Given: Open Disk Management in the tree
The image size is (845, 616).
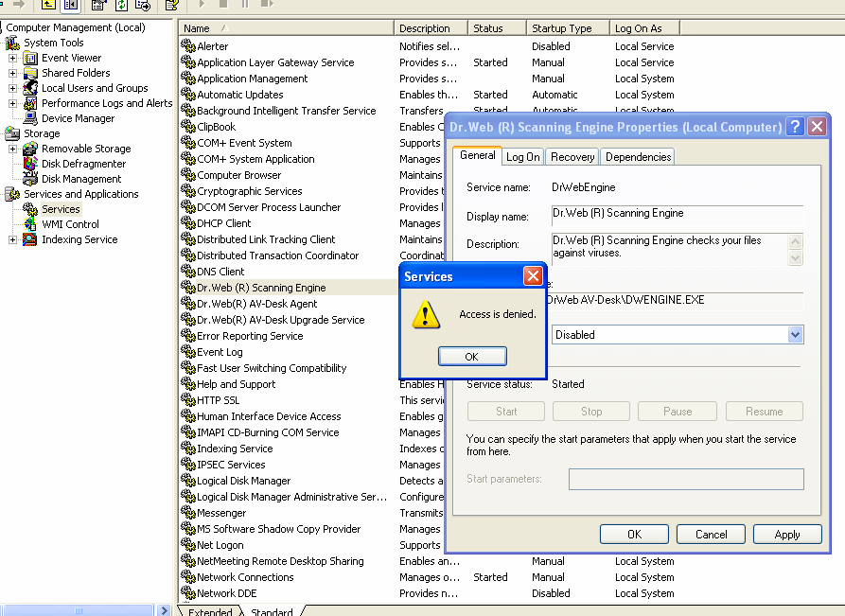Looking at the screenshot, I should pos(80,179).
